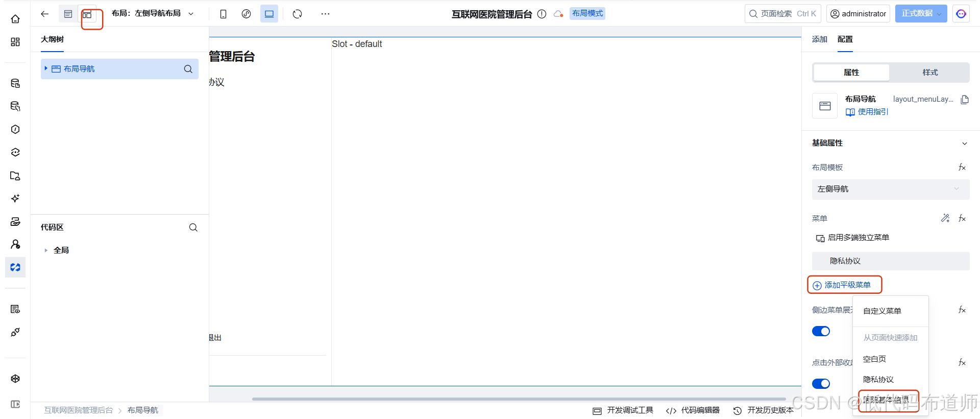This screenshot has width=980, height=419.
Task: Open 开发调试工具 in bottom bar
Action: [x=623, y=410]
